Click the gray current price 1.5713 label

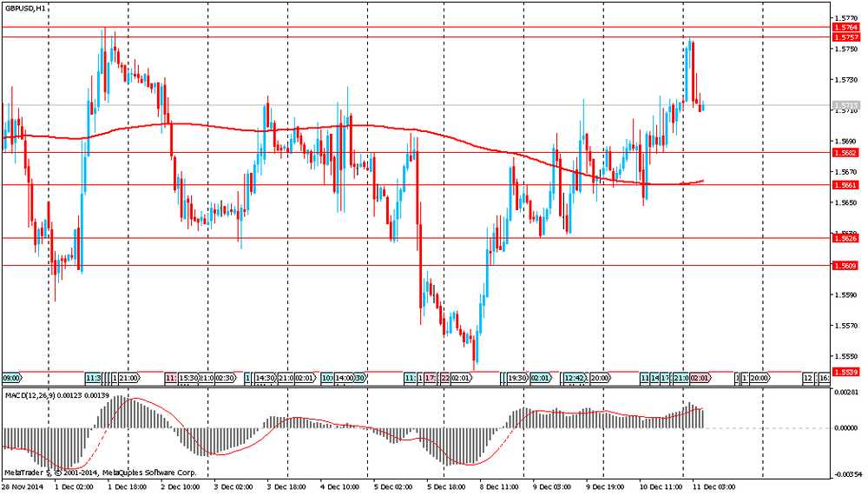click(845, 106)
